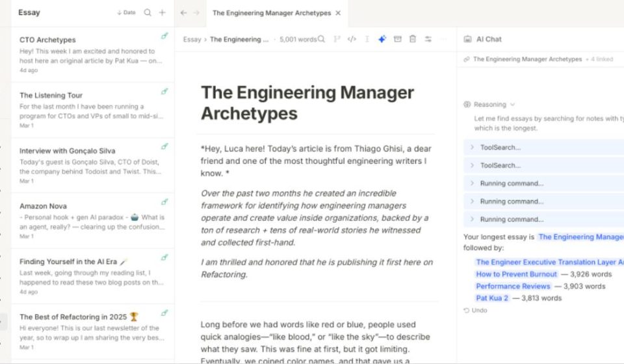The width and height of the screenshot is (624, 364).
Task: Click the trash icon in editor toolbar
Action: click(x=413, y=39)
